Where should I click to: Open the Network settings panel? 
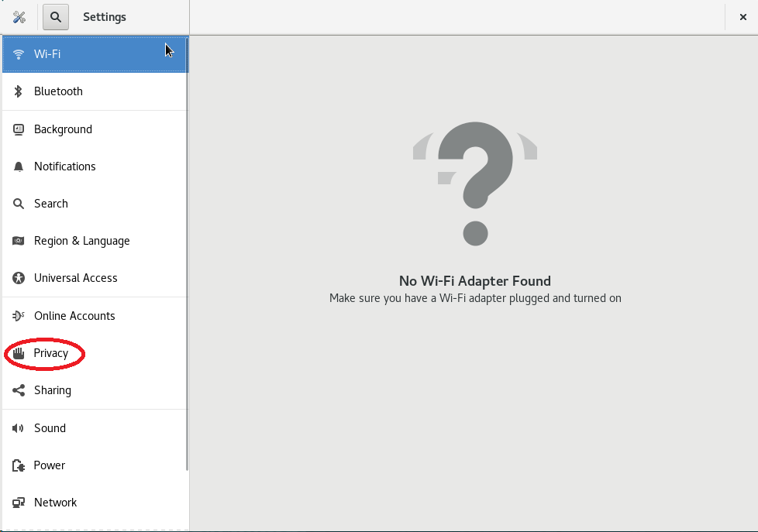pyautogui.click(x=55, y=503)
